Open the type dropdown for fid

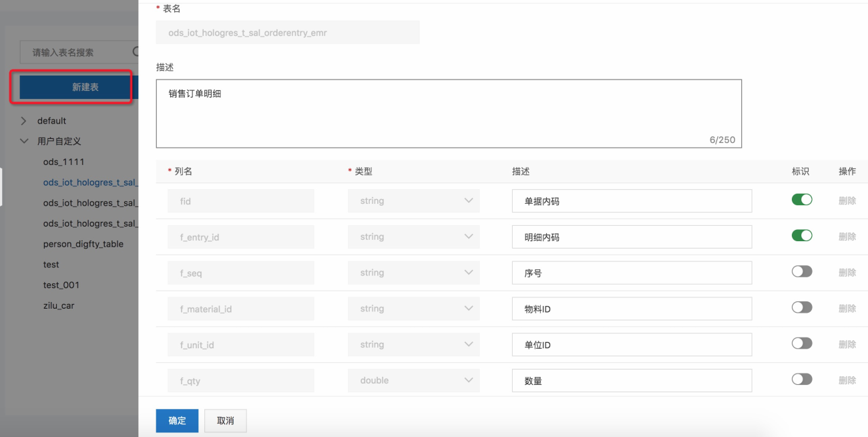(x=414, y=200)
